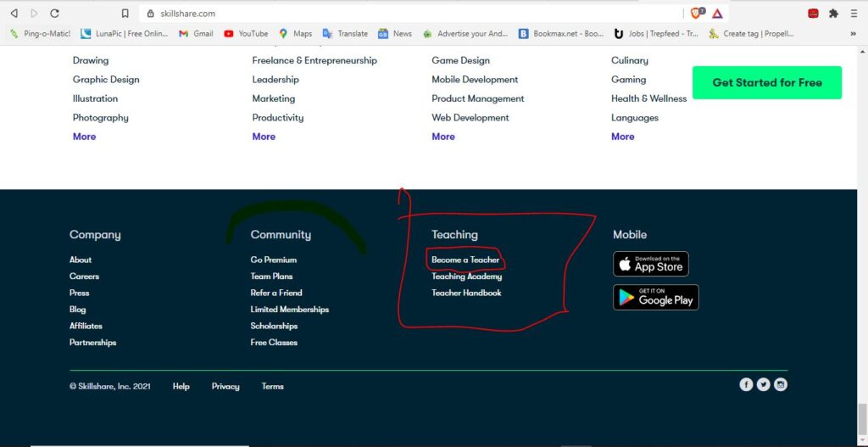Viewport: 868px width, 447px height.
Task: Click the browser forward arrow
Action: click(34, 14)
